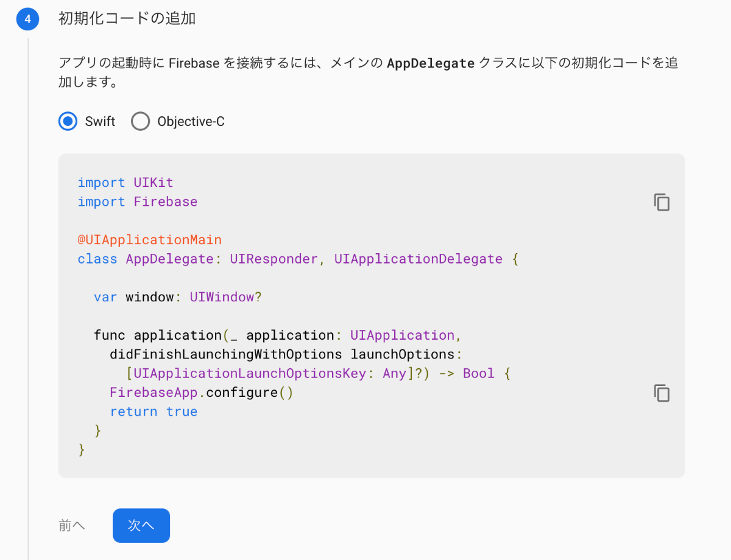Click the '@UIApplicationMain' code line
Viewport: 731px width, 560px height.
coord(150,240)
